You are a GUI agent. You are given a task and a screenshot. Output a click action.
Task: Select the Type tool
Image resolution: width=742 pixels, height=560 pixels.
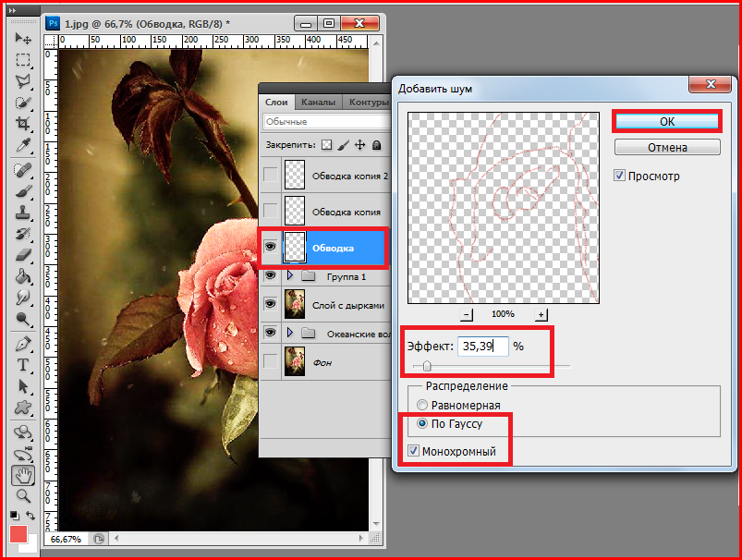[x=23, y=365]
